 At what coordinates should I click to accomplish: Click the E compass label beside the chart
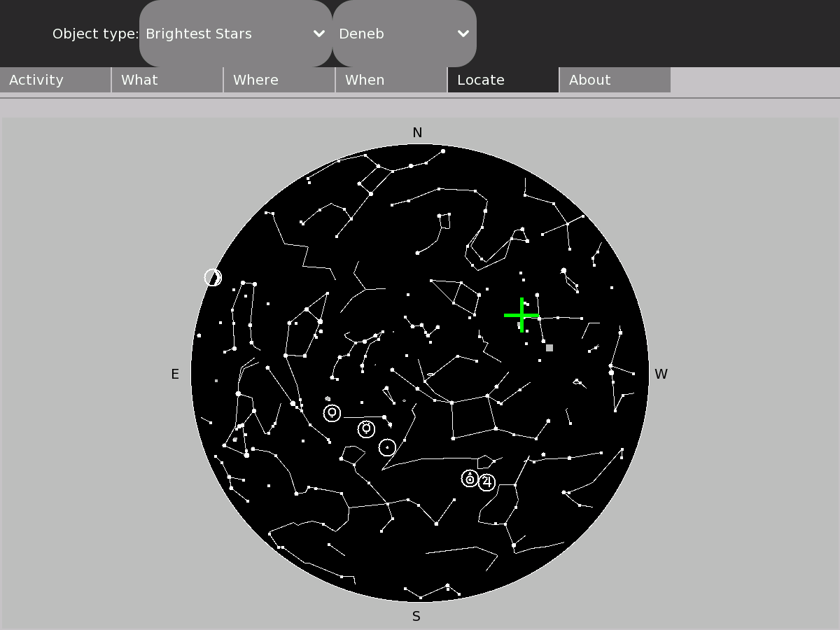(175, 374)
